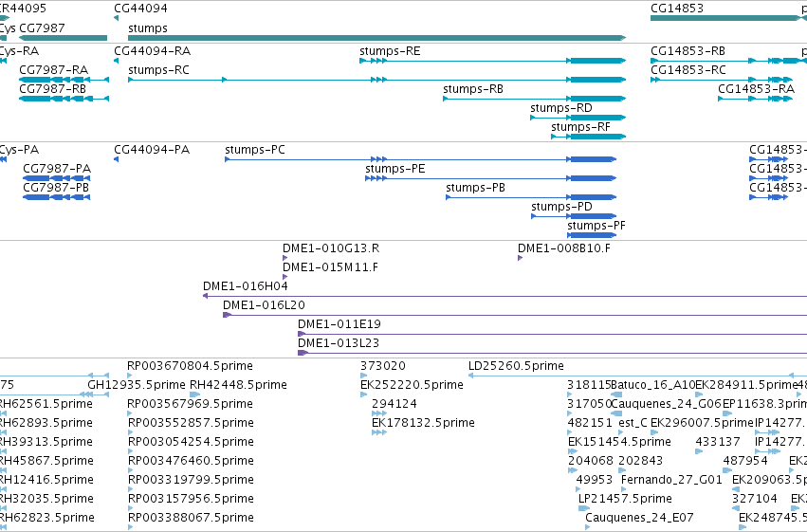Select the RP003476460.5prime EST label
Screen dimensions: 807x532
(191, 462)
